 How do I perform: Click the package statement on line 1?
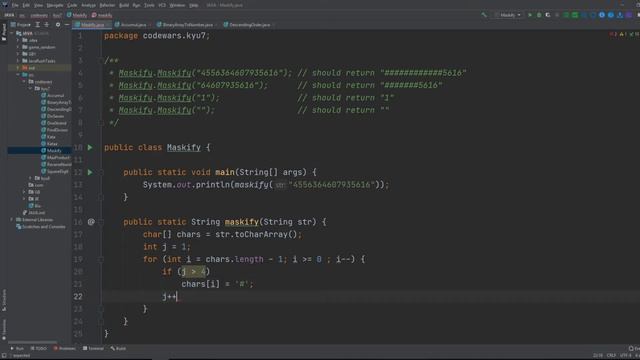[157, 36]
